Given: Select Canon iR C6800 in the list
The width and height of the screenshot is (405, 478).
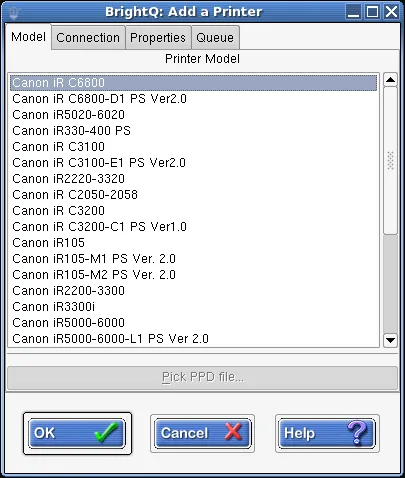Looking at the screenshot, I should coord(194,83).
